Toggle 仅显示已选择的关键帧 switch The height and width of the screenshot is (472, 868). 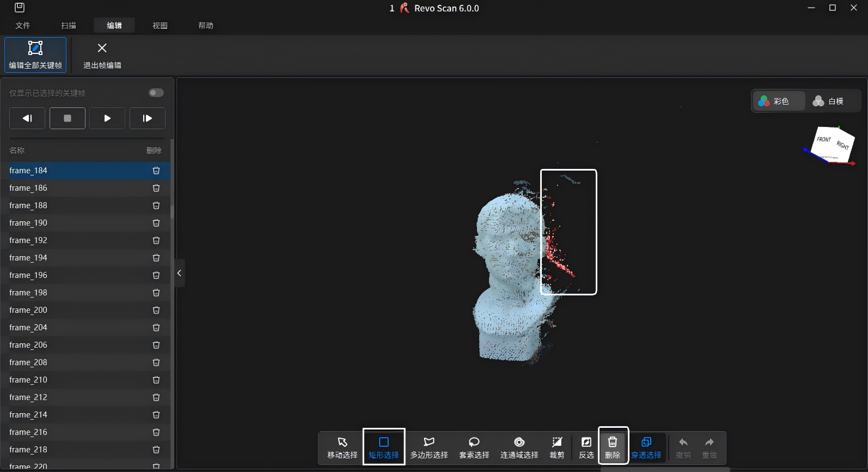(x=156, y=93)
